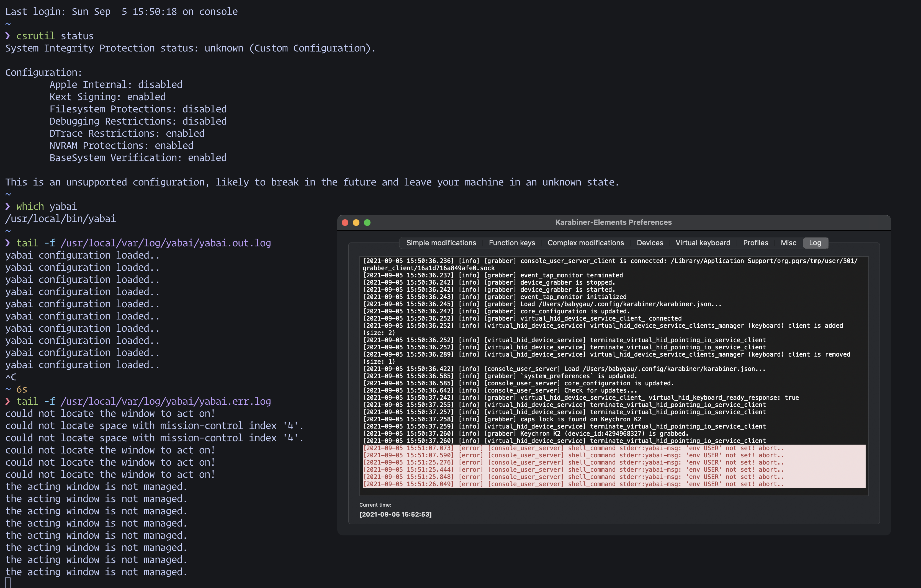Image resolution: width=921 pixels, height=588 pixels.
Task: Click the green zoom button on Karabiner window
Action: [367, 222]
